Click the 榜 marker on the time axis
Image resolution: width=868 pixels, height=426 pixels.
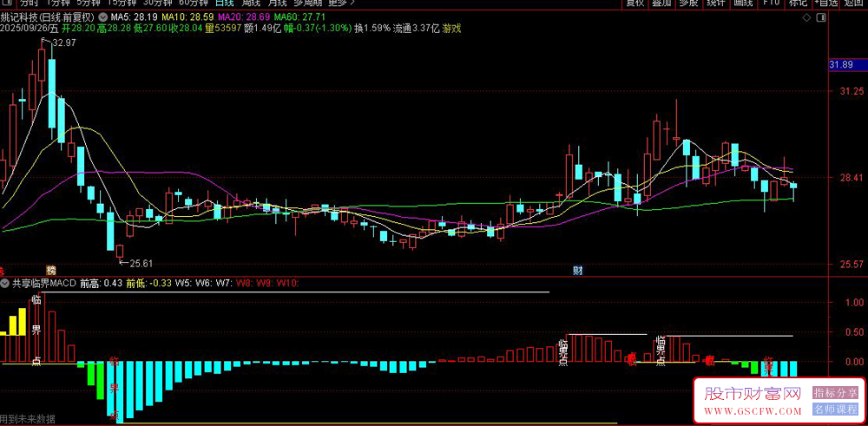point(51,271)
